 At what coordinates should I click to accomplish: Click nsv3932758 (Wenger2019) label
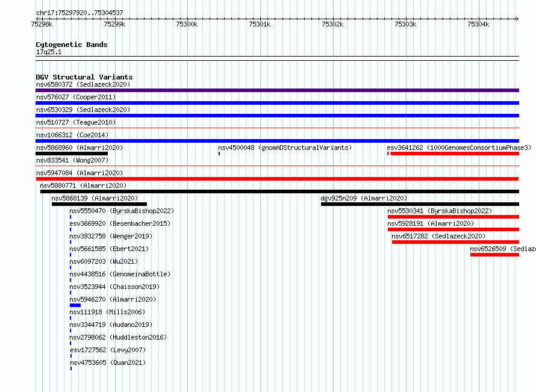[111, 236]
